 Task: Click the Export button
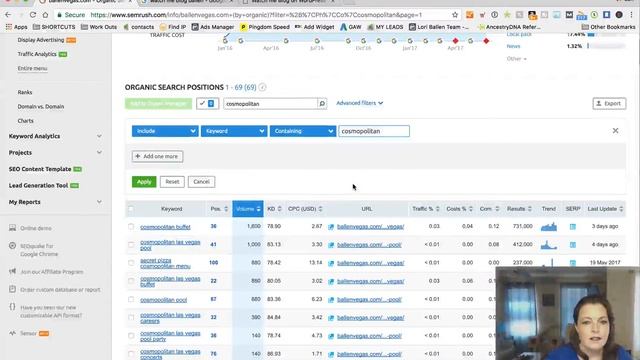click(x=609, y=104)
